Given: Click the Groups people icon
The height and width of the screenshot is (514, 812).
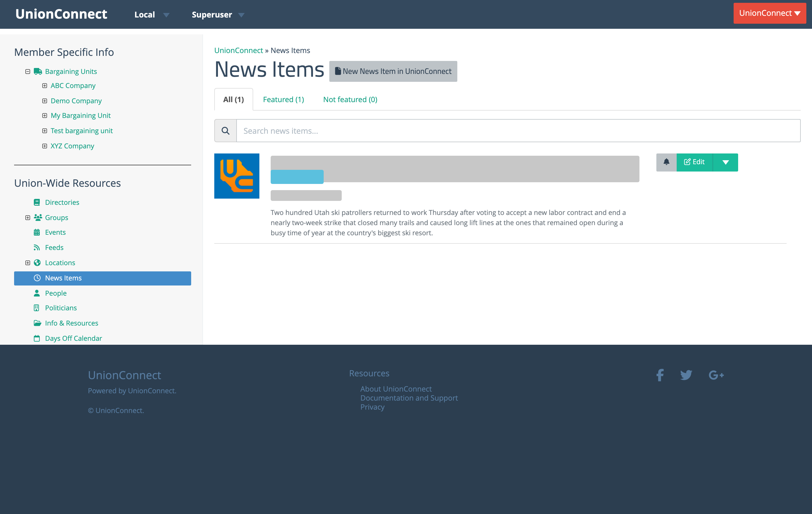Looking at the screenshot, I should click(x=38, y=217).
